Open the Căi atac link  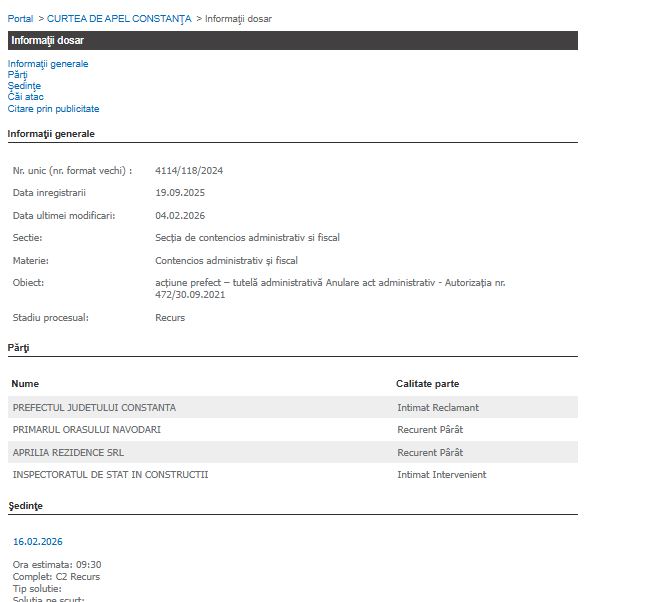click(26, 97)
